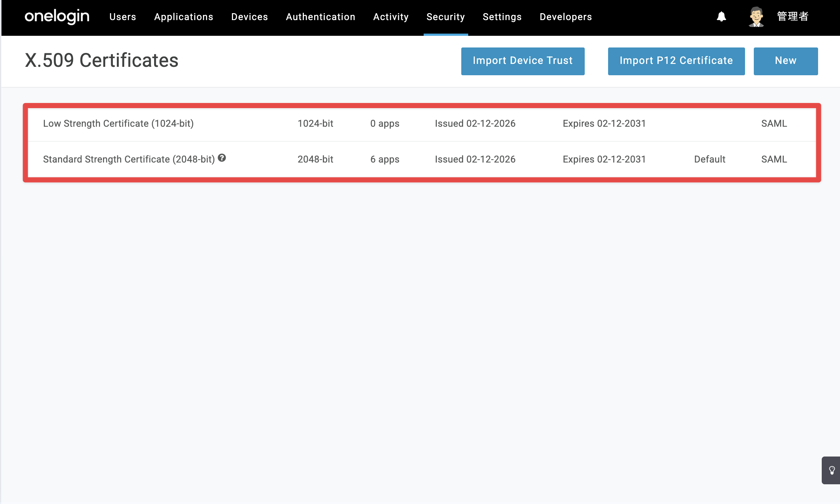Click the 6 apps count in second row
Screen dimensions: 840x504
385,159
